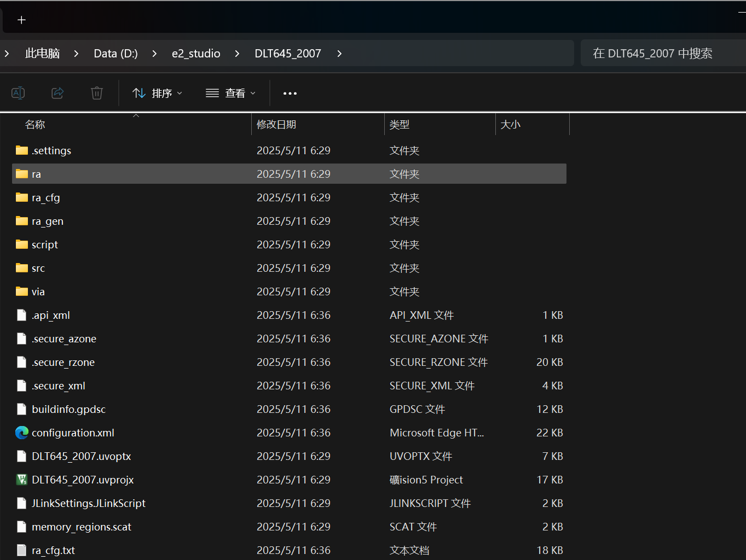
Task: Click the search box 在 DLT645_2007 中搜索
Action: pyautogui.click(x=663, y=53)
